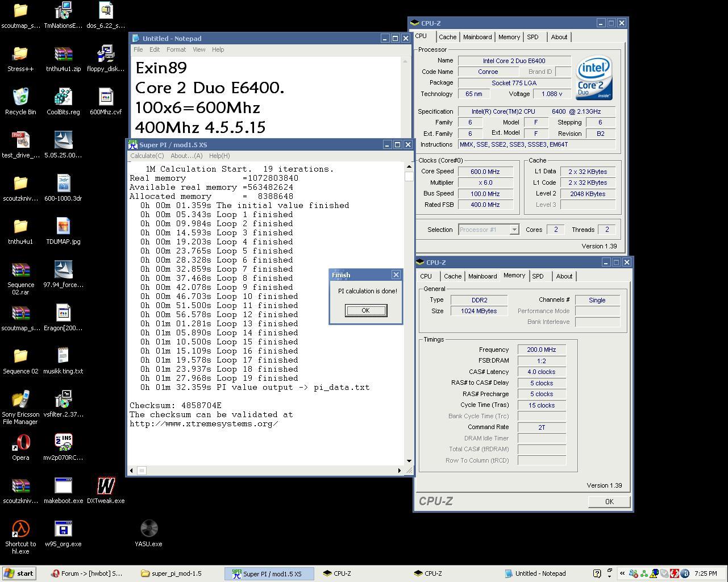Click Super PI horizontal scrollbar thumb

pyautogui.click(x=142, y=470)
